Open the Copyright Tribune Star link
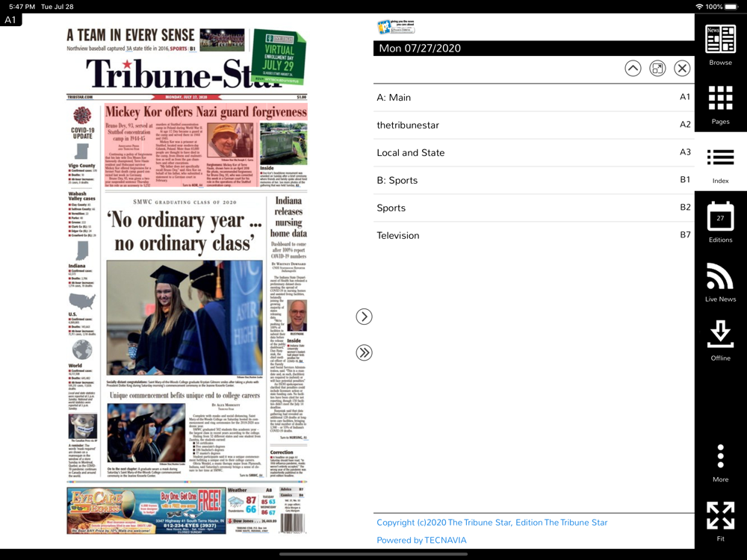This screenshot has width=747, height=560. click(492, 523)
